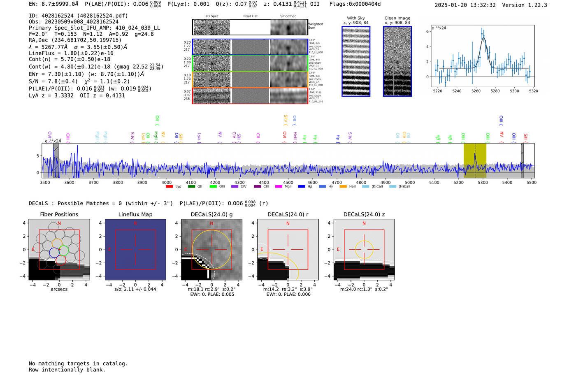Image resolution: width=576 pixels, height=392 pixels.
Task: Click the 'Cont(n) = 5.70(±0.50)e-18' value
Action: (x=70, y=60)
